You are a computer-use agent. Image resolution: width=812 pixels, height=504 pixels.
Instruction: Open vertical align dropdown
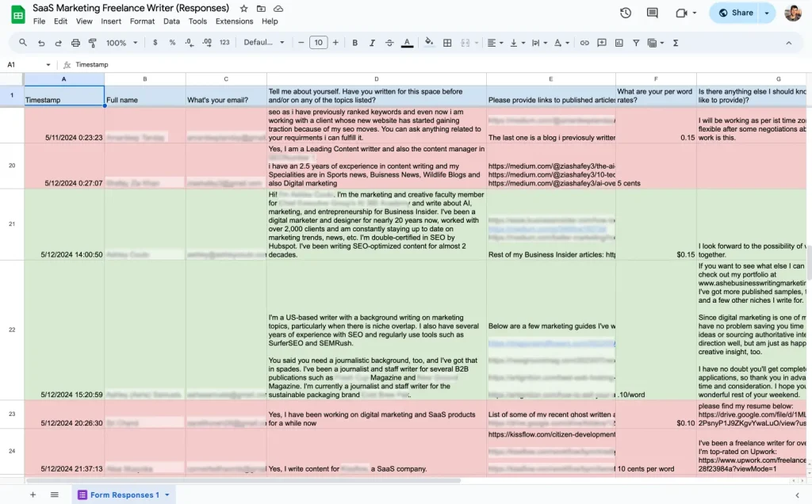[x=517, y=43]
